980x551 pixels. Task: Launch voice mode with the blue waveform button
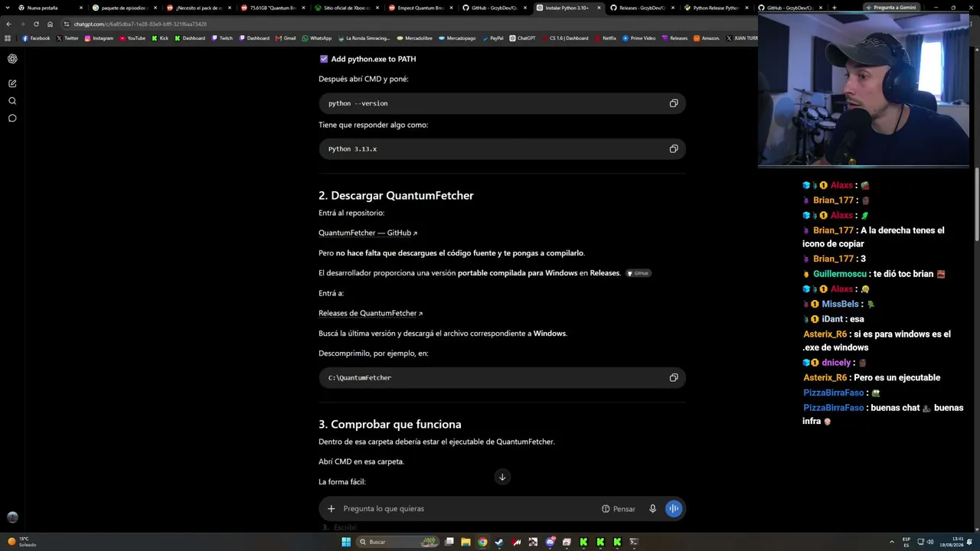click(674, 509)
